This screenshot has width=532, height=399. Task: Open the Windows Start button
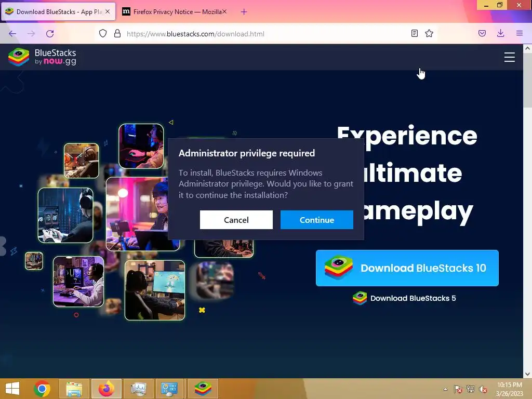click(x=12, y=389)
